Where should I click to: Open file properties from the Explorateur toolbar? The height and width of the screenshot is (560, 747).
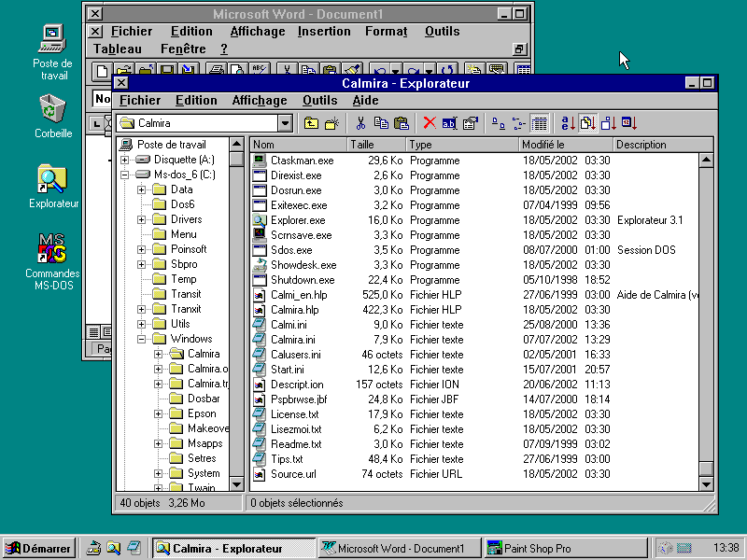pyautogui.click(x=471, y=123)
